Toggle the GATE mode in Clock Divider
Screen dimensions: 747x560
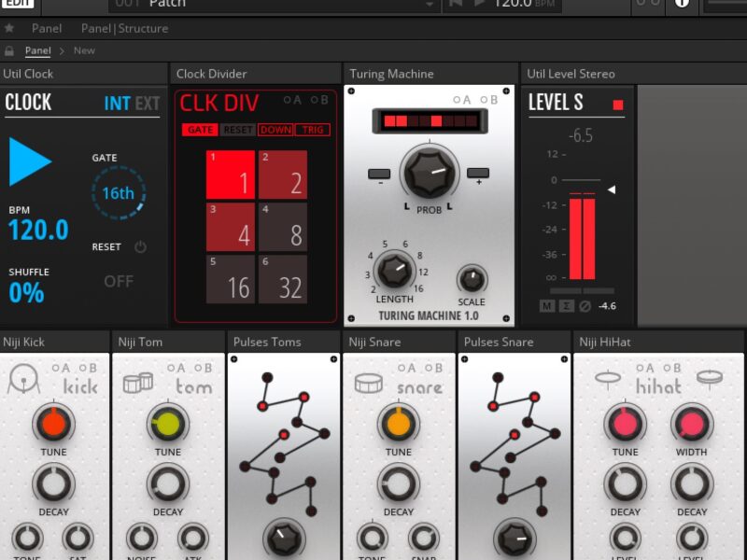[199, 130]
